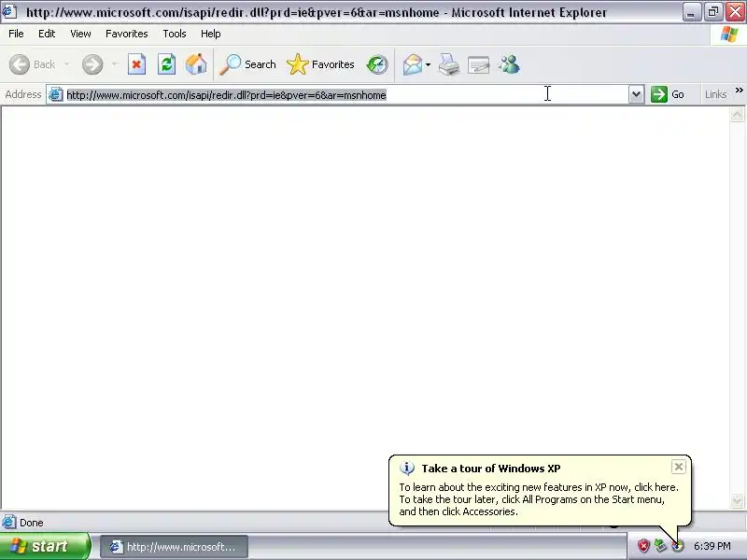This screenshot has width=747, height=560.
Task: Launch Messenger from the toolbar icon
Action: point(509,64)
